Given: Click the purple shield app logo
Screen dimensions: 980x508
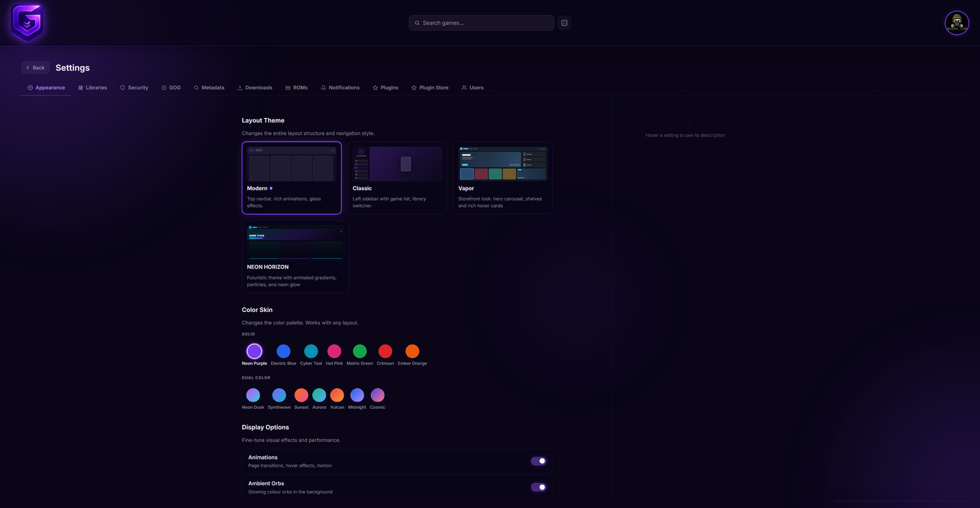Looking at the screenshot, I should tap(27, 23).
